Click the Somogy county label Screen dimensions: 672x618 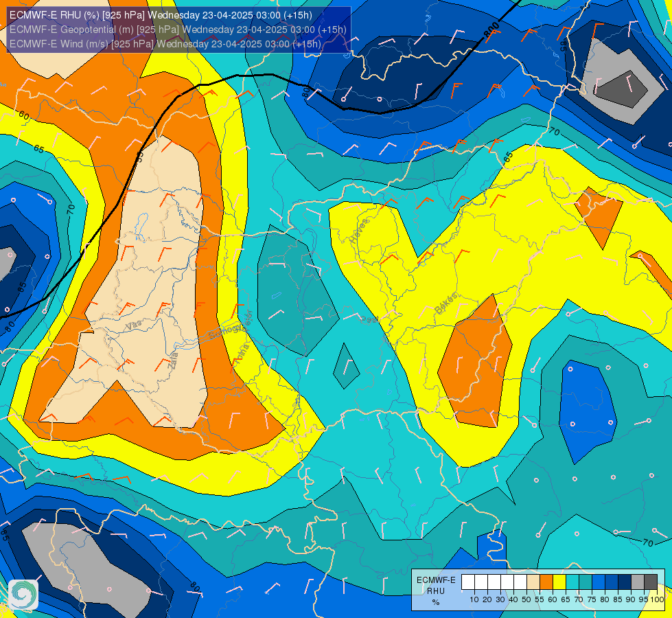click(224, 331)
